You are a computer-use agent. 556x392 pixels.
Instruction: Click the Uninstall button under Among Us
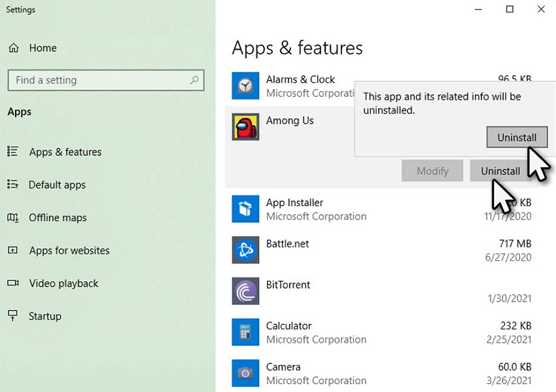(500, 171)
